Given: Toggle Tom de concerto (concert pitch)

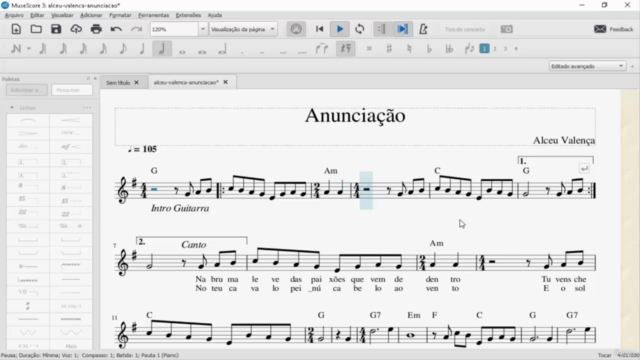Looking at the screenshot, I should (465, 29).
